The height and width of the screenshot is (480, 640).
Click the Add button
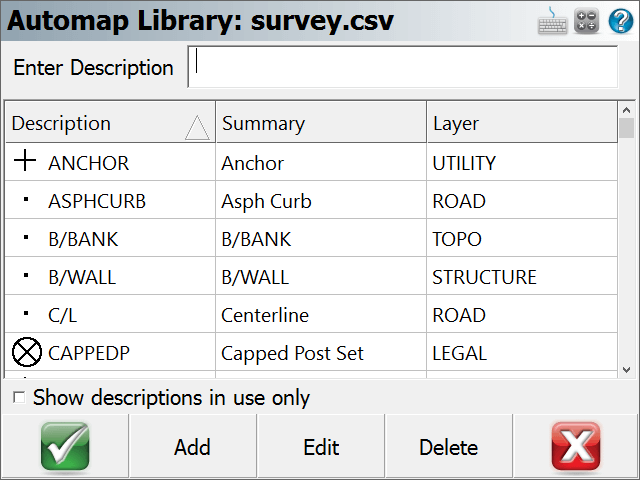click(x=193, y=447)
